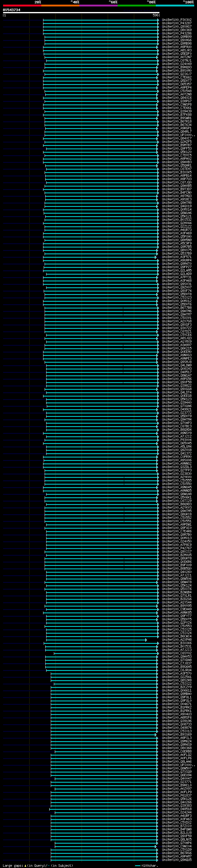Click the query ID AV543734

11,10
